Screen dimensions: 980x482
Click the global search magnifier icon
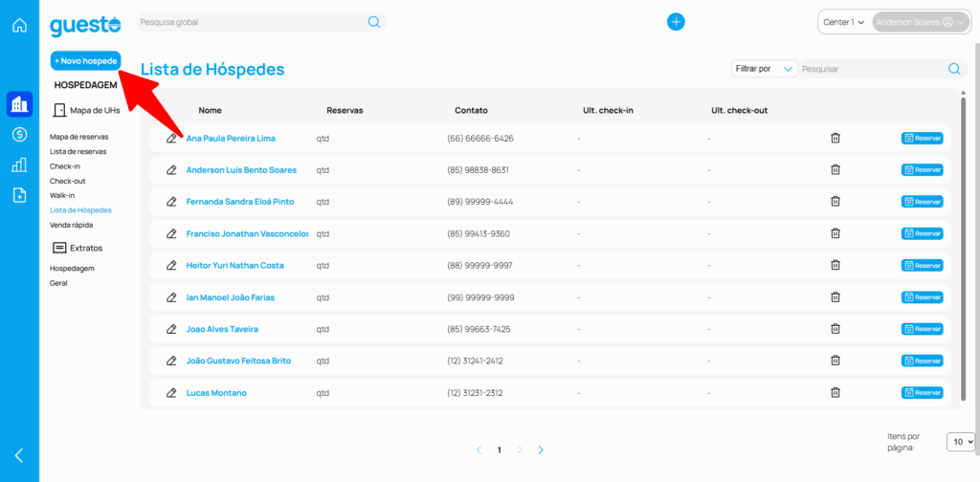(374, 22)
